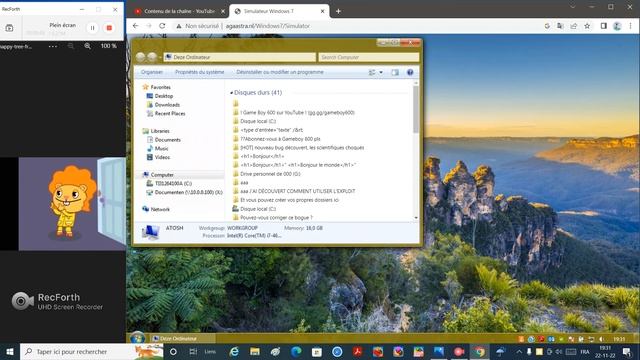Open File Explorer from the taskbar

point(255,351)
